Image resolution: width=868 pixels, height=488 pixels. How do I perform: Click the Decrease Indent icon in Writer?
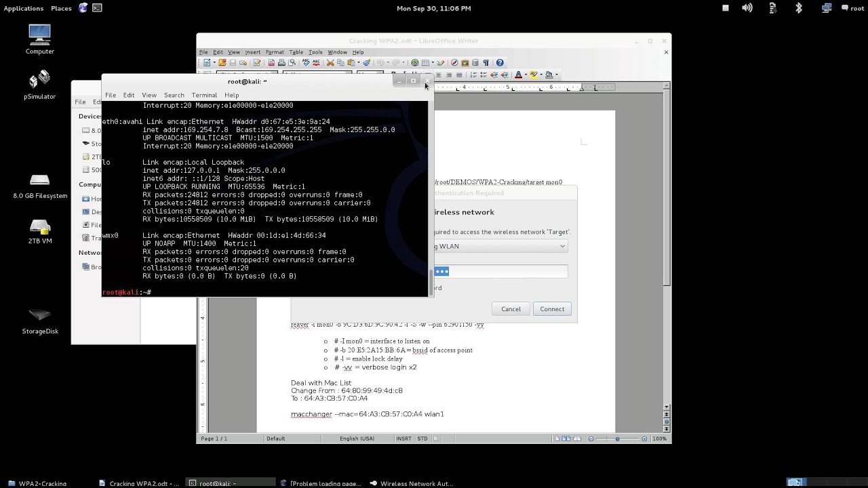click(494, 75)
